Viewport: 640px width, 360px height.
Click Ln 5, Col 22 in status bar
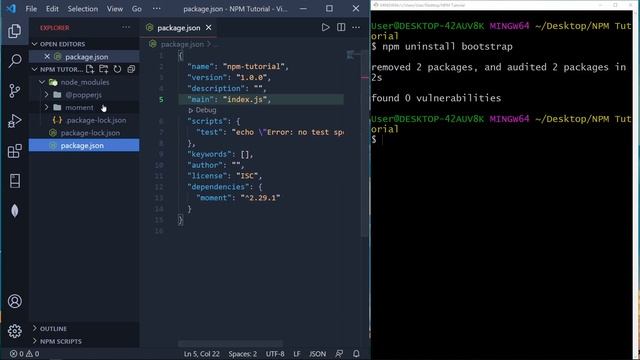[x=202, y=354]
